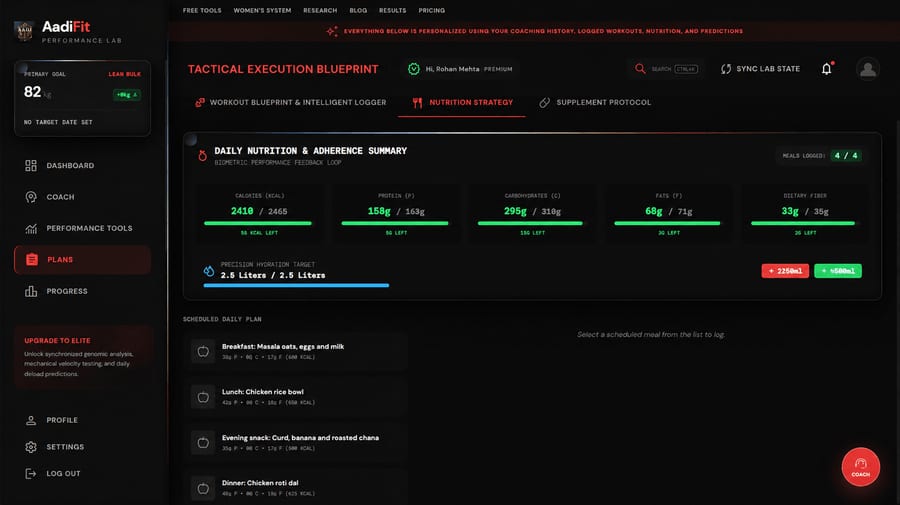Click the Premium badge next to Rohan Mehta

coord(498,69)
